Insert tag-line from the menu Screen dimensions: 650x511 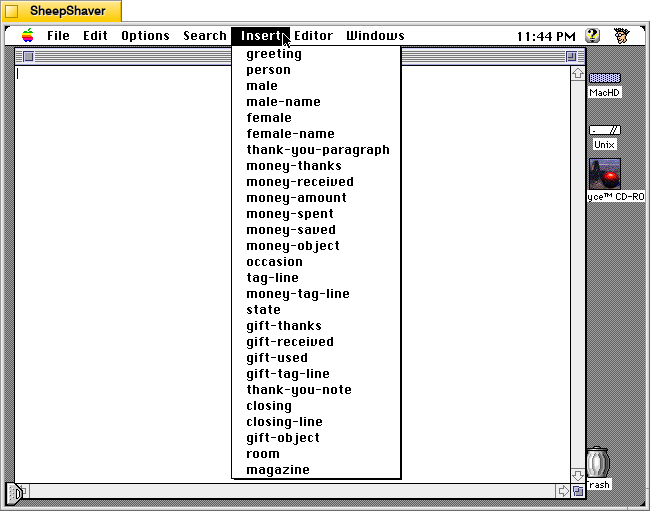coord(316,278)
